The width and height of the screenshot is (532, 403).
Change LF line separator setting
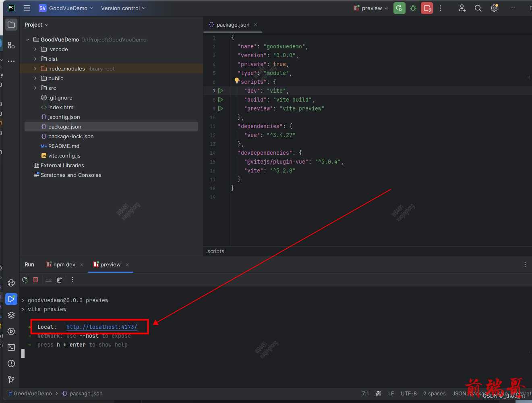point(391,393)
